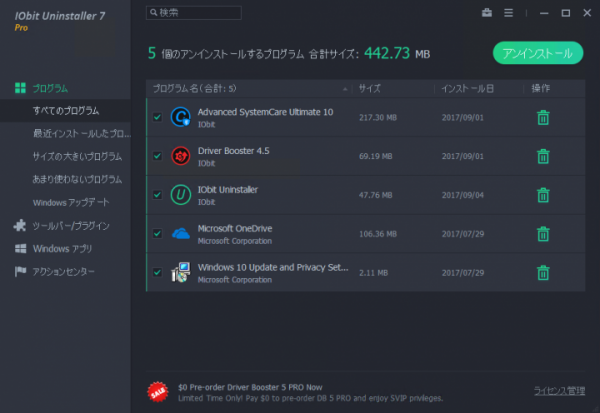Open ライセンス管理 link
The width and height of the screenshot is (600, 413).
click(559, 391)
